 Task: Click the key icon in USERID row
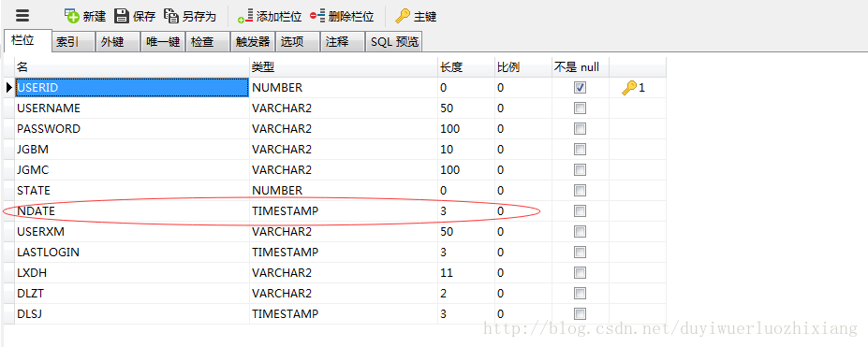pos(629,87)
